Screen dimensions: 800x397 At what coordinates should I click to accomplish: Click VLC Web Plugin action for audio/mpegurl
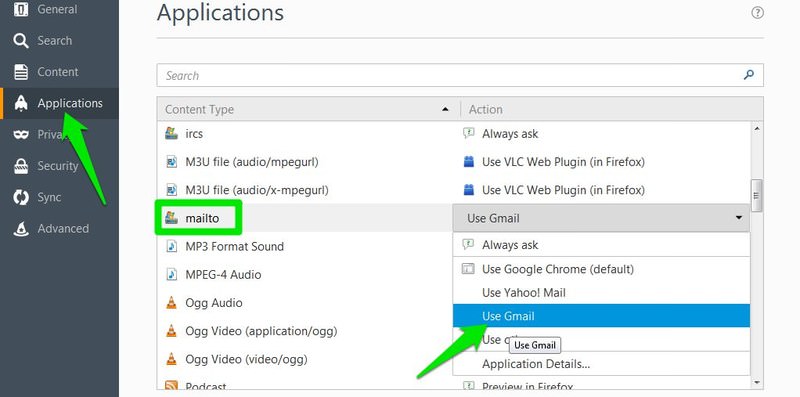[563, 162]
